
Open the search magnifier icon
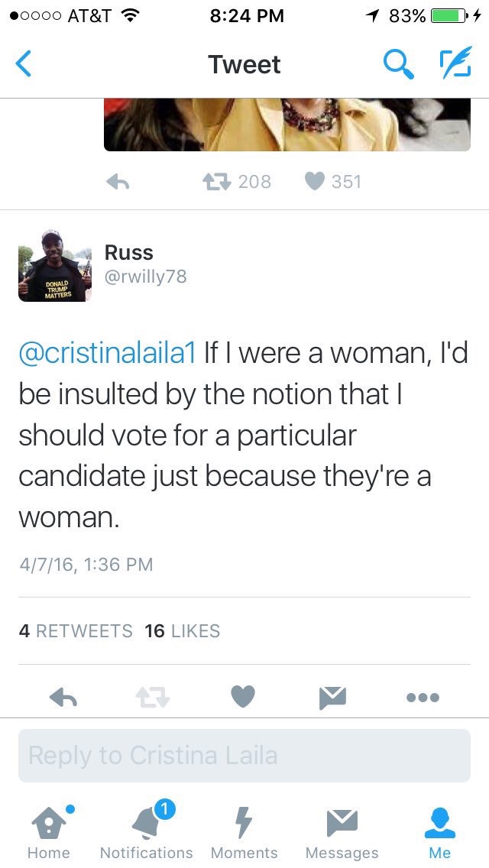tap(397, 65)
